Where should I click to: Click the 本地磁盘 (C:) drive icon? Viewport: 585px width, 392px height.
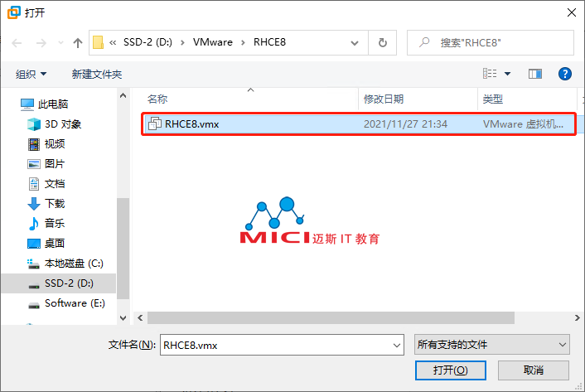pyautogui.click(x=33, y=264)
